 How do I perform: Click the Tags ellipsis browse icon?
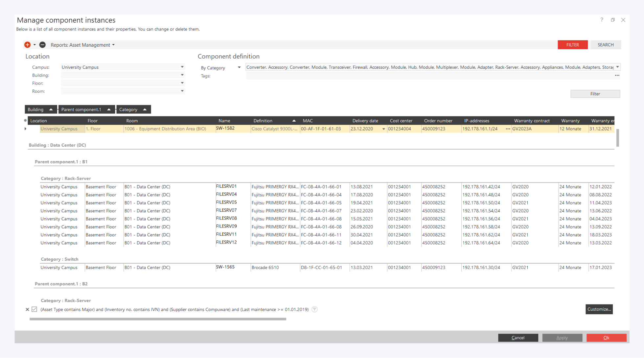tap(617, 76)
